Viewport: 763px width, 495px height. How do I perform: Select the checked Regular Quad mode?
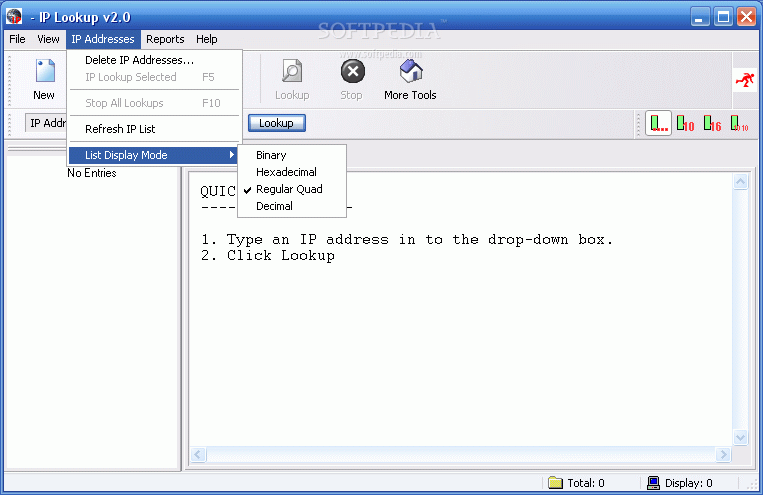[292, 189]
